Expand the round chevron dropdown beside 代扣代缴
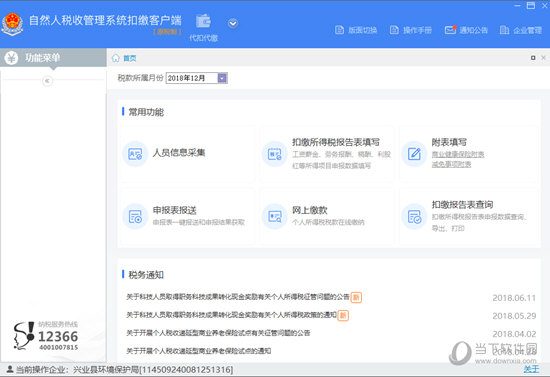550x377 pixels. click(233, 23)
